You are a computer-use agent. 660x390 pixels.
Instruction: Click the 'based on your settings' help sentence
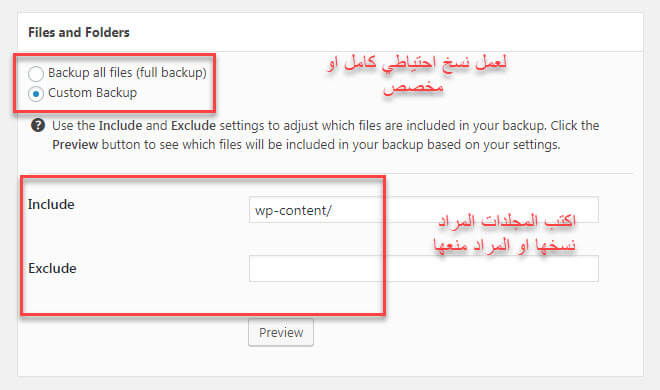[494, 145]
